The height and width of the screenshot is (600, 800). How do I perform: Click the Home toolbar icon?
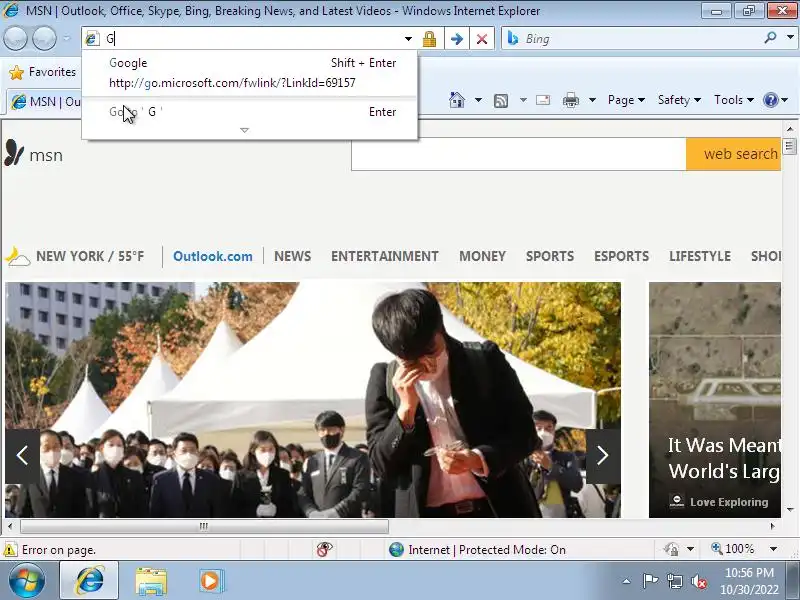coord(457,100)
